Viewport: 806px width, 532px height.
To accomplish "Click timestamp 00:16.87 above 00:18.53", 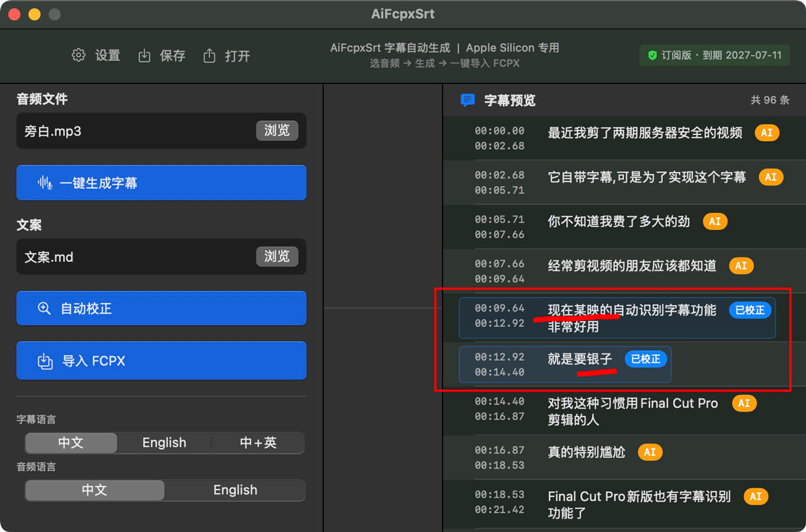I will tap(499, 450).
